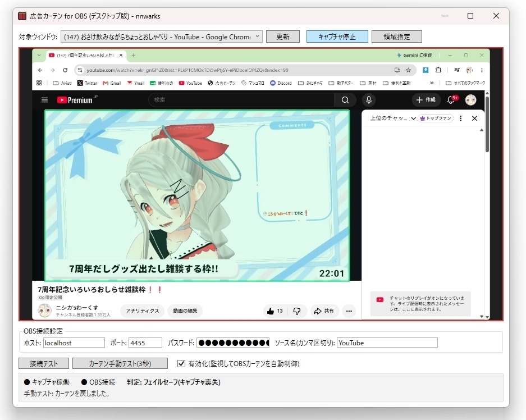This screenshot has width=526, height=420.
Task: Open the Discord bookmark
Action: point(281,83)
